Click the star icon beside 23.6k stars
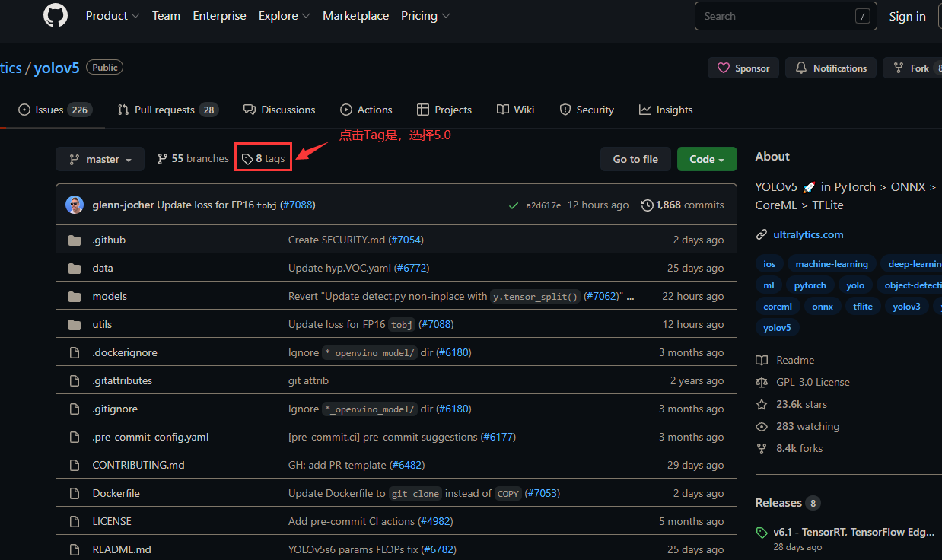942x560 pixels. tap(762, 405)
